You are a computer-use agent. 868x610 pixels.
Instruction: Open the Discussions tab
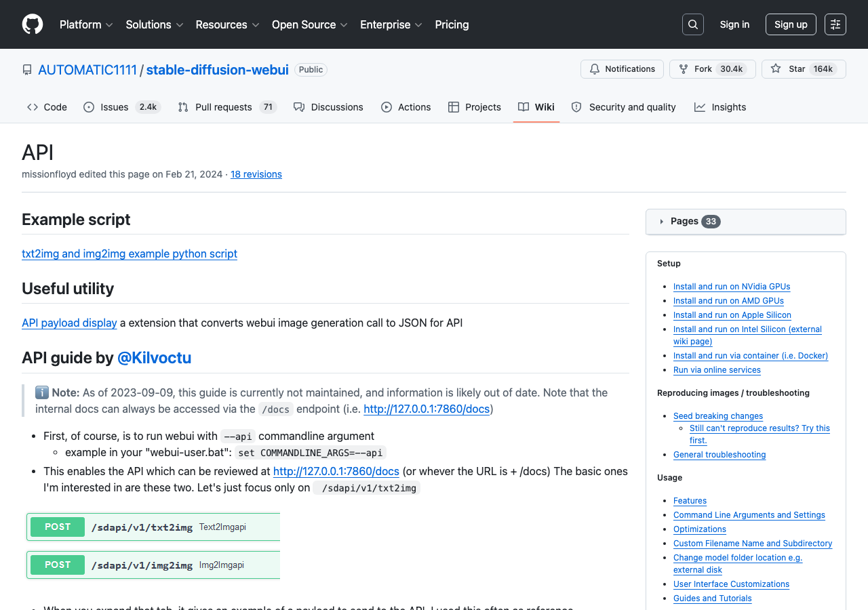click(328, 107)
